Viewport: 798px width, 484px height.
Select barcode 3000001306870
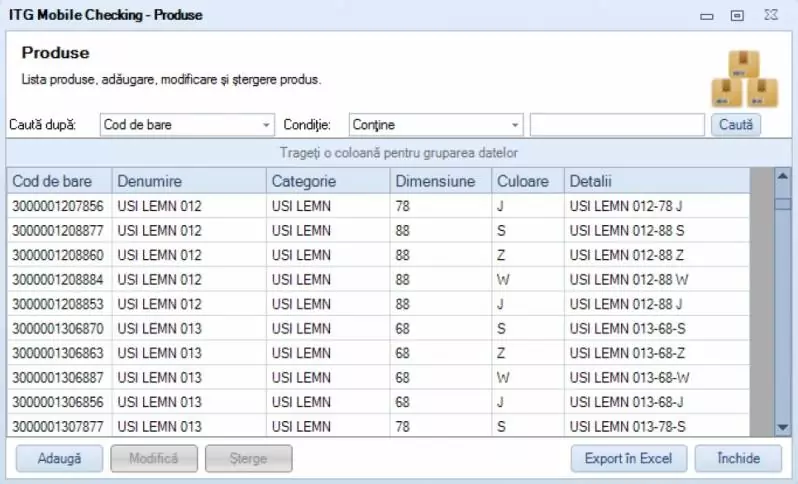[x=58, y=328]
